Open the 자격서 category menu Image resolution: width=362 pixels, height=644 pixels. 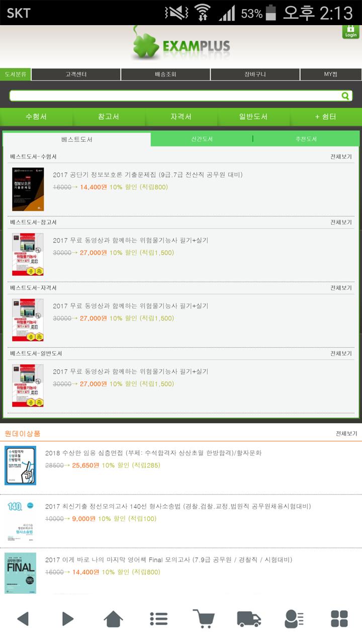181,117
